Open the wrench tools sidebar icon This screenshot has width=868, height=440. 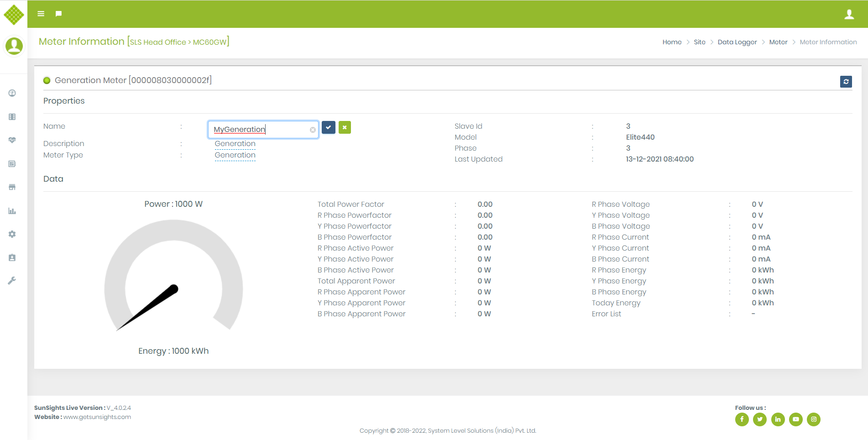coord(12,281)
